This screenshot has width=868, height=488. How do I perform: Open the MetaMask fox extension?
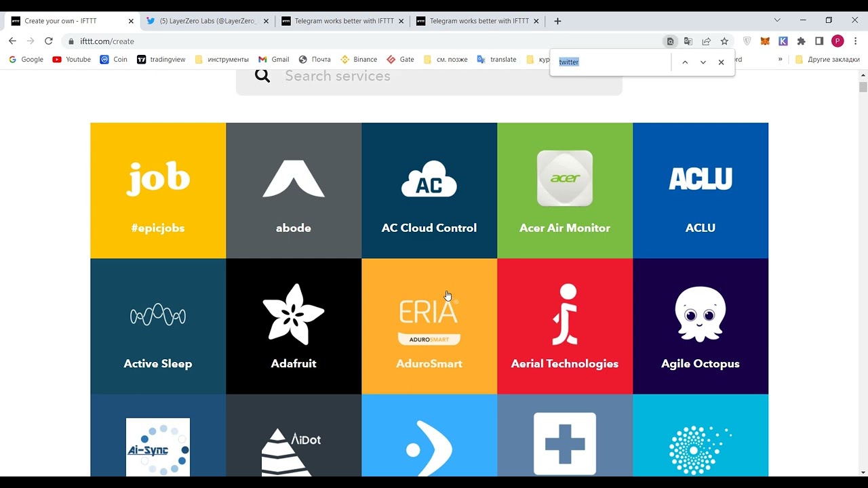[765, 41]
